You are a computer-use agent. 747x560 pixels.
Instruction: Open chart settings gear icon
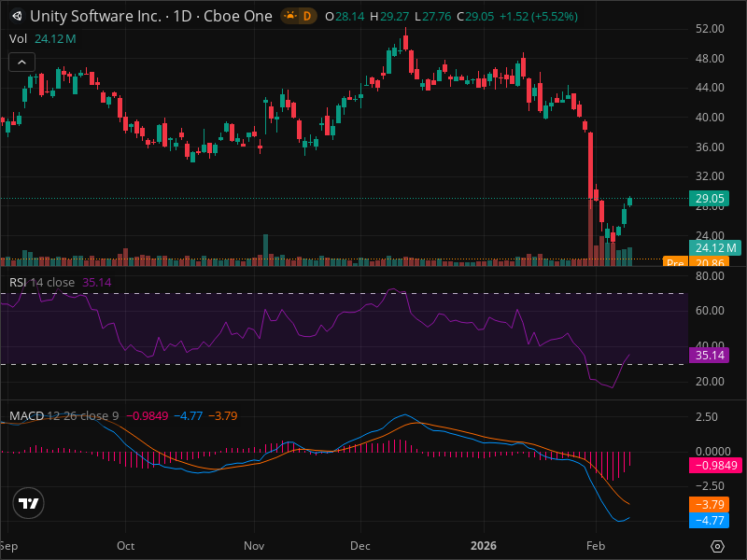tap(717, 546)
